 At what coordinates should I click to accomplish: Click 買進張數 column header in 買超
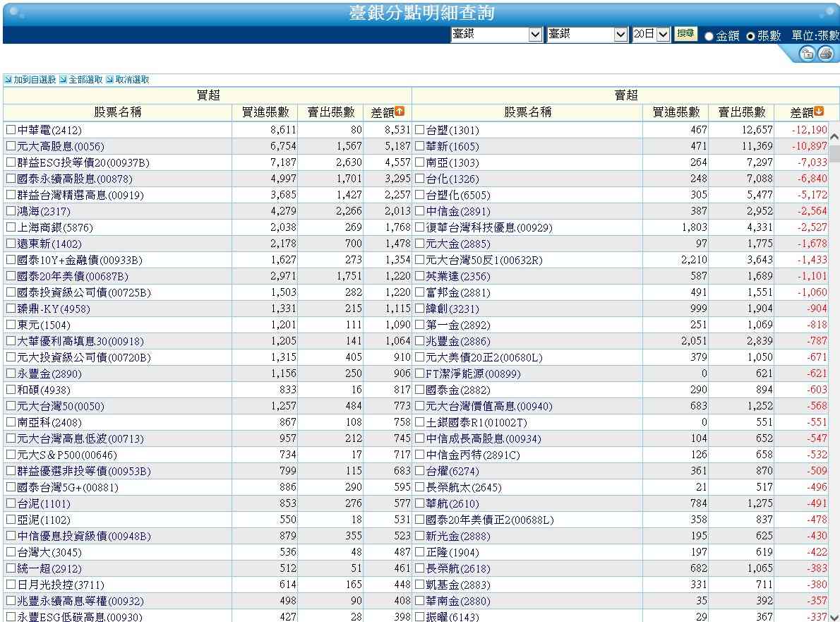265,112
